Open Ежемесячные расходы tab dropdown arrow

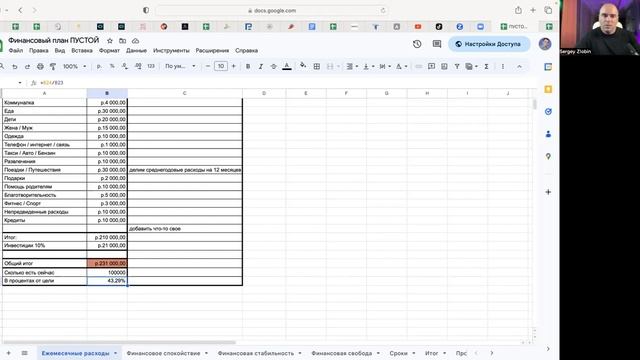click(x=116, y=353)
